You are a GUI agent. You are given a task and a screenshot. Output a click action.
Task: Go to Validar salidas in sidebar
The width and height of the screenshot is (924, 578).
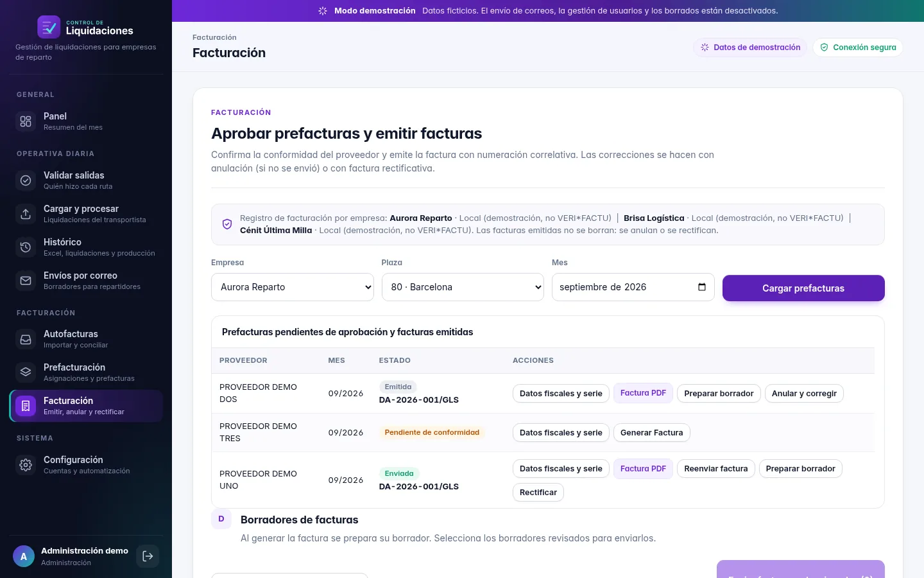[86, 180]
